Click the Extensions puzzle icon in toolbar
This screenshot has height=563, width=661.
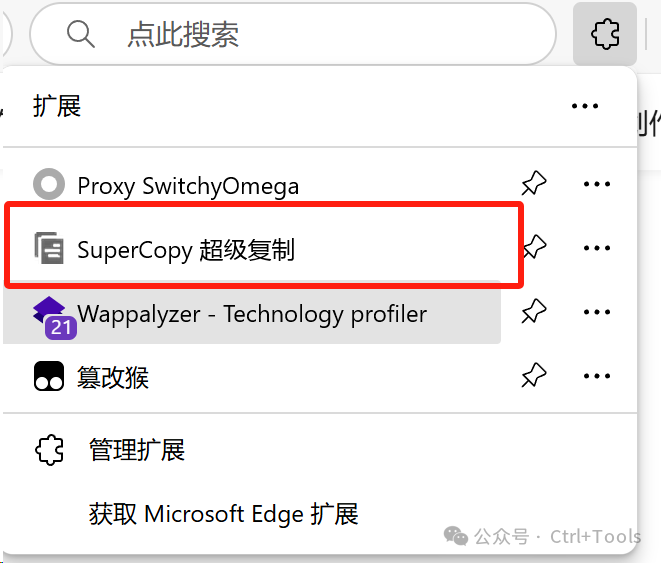coord(604,35)
